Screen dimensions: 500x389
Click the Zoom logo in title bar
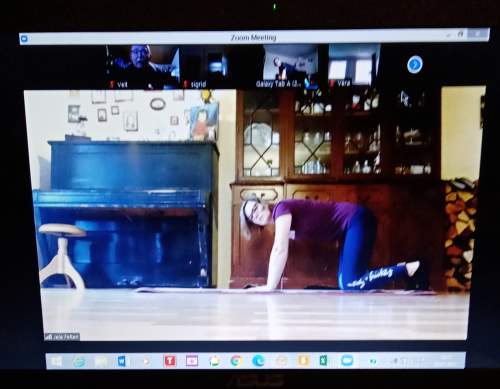point(24,39)
